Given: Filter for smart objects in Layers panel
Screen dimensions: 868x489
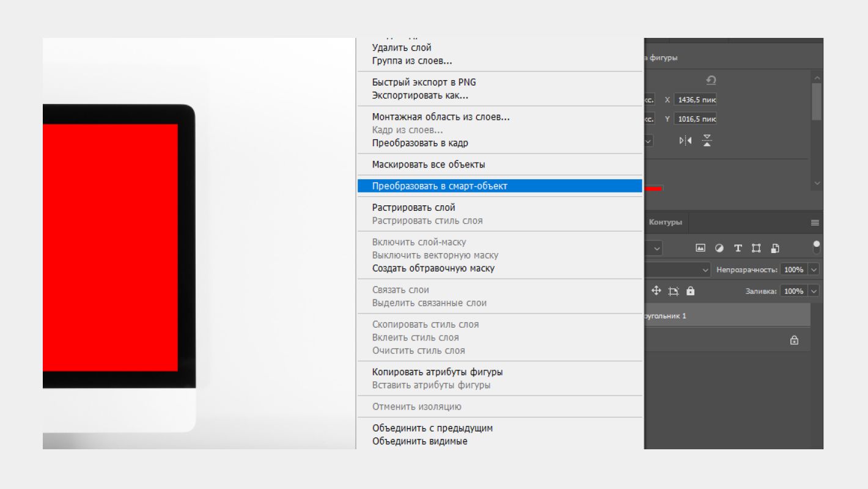Looking at the screenshot, I should click(x=776, y=248).
